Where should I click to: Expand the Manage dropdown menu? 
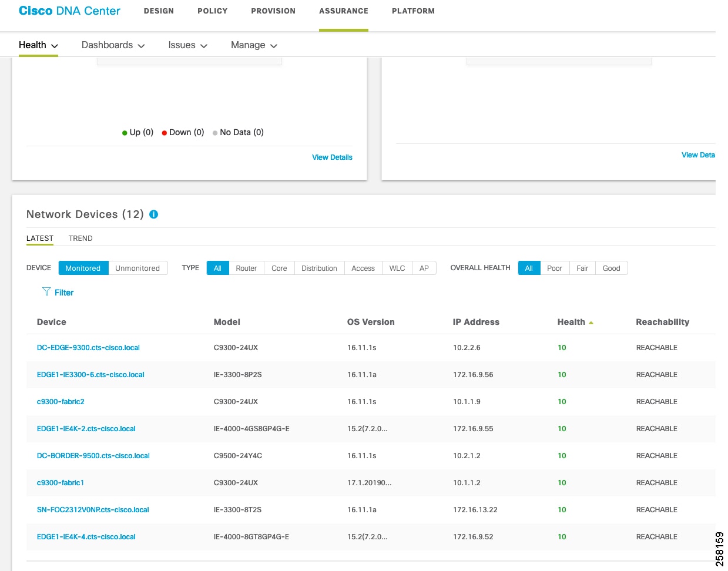point(254,45)
